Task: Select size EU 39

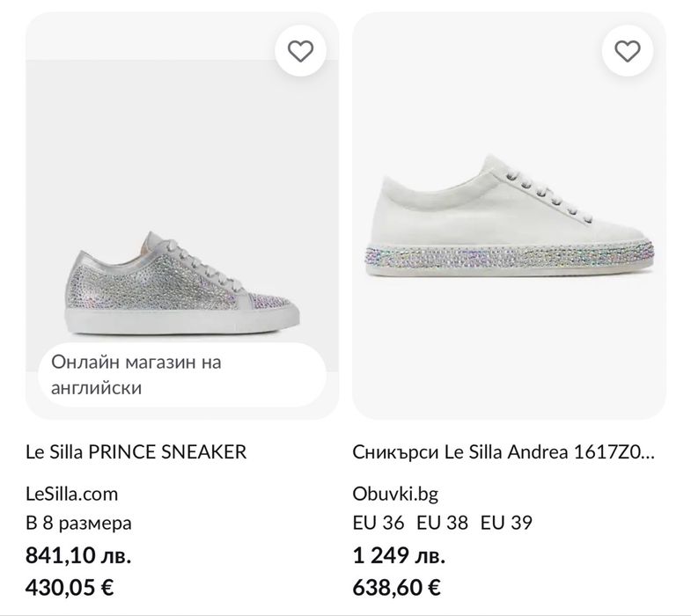Action: pos(506,524)
